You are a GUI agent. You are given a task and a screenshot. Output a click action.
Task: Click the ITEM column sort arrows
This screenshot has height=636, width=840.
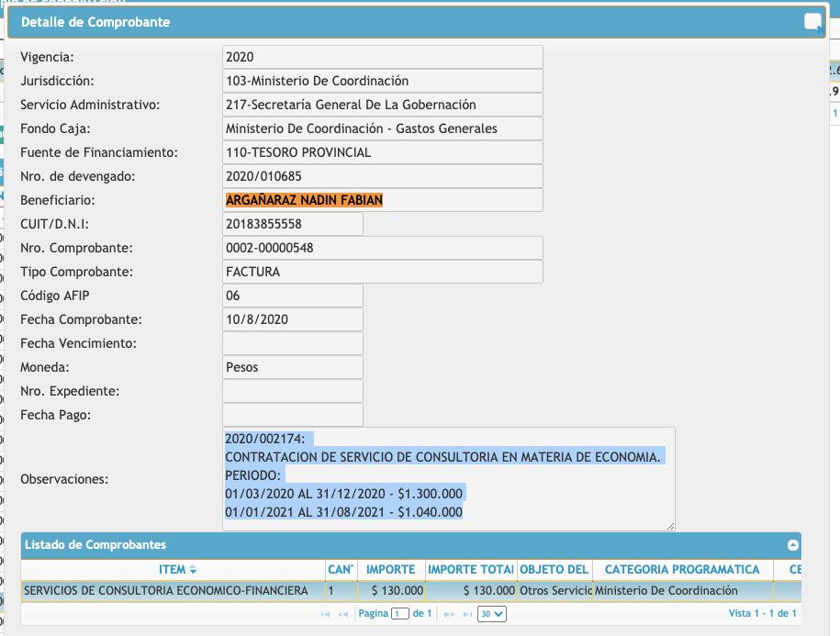point(193,570)
